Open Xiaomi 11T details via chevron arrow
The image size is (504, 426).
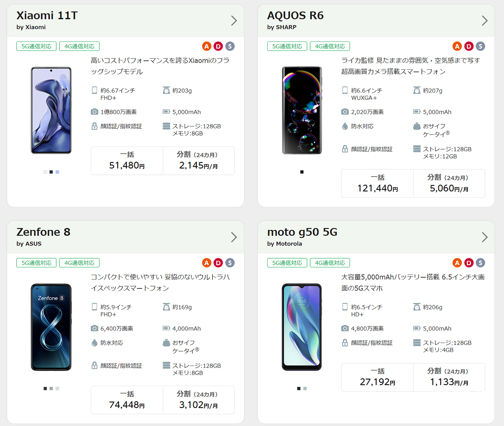click(x=234, y=21)
